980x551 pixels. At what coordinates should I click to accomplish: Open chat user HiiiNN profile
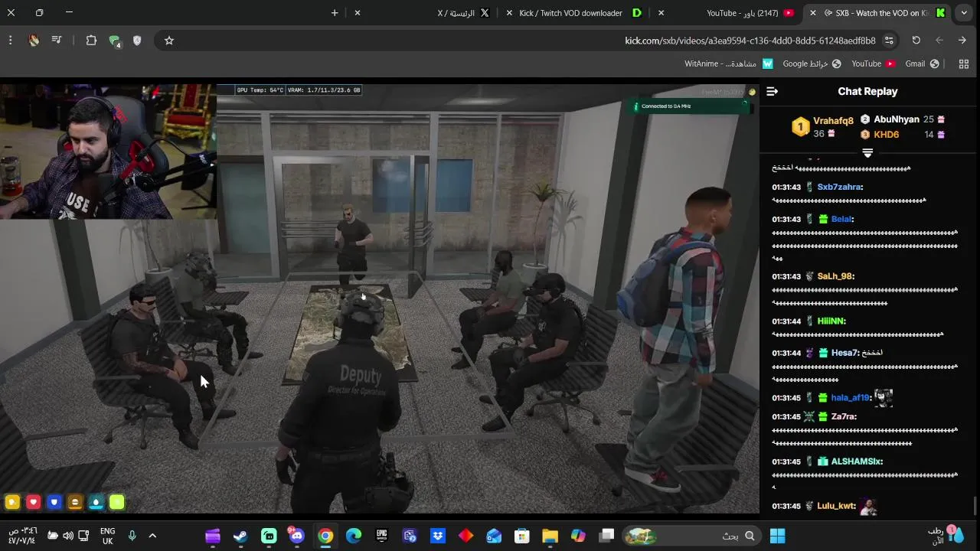[831, 321]
